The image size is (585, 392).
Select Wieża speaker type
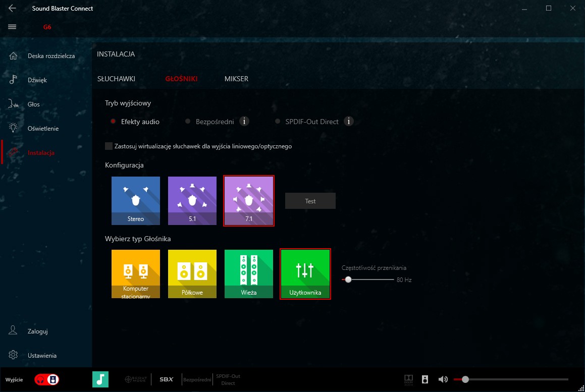pos(249,274)
